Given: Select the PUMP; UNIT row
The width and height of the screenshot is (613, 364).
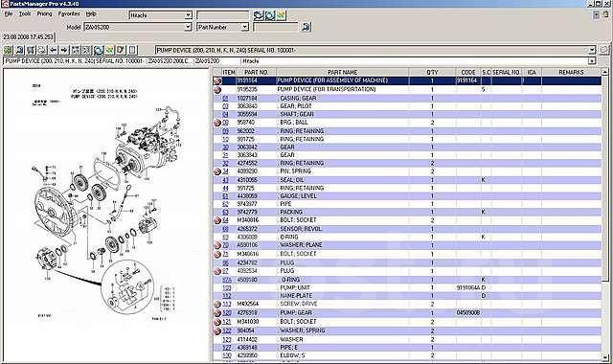Looking at the screenshot, I should coord(407,287).
